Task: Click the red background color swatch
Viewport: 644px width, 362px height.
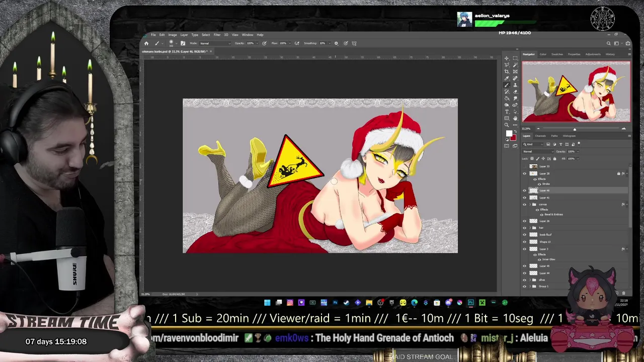Action: [514, 138]
